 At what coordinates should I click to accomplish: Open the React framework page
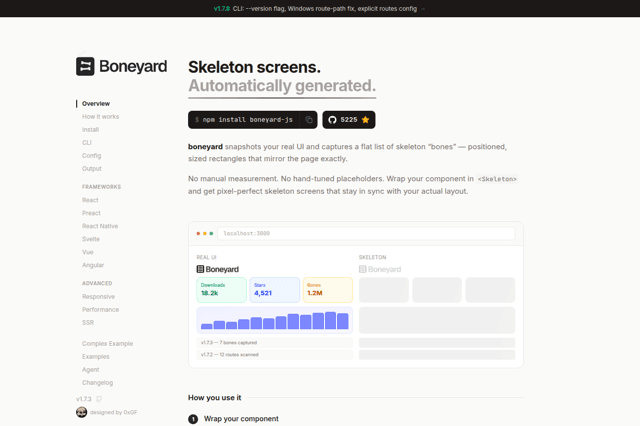90,200
